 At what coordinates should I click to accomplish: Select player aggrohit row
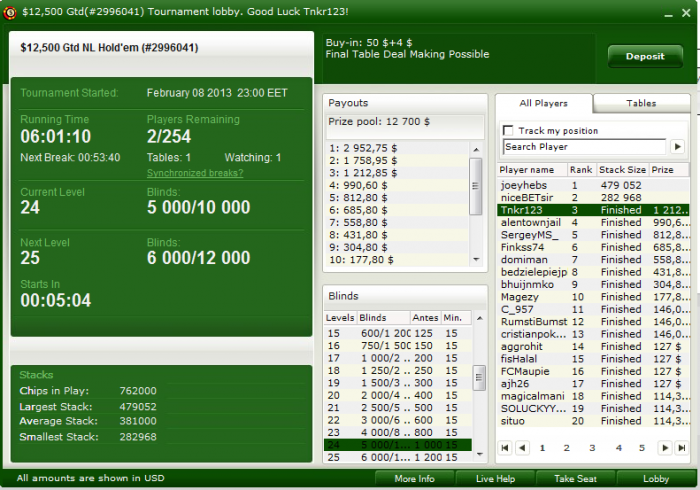coord(593,347)
